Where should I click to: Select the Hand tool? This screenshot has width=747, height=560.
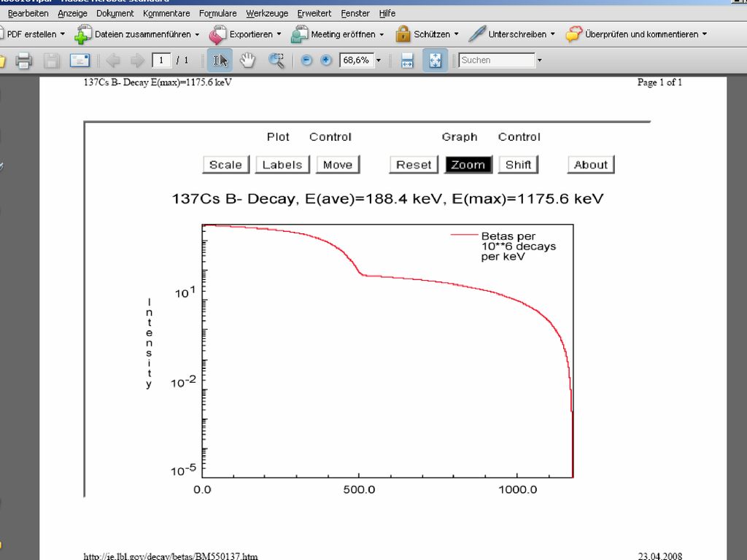tap(248, 61)
